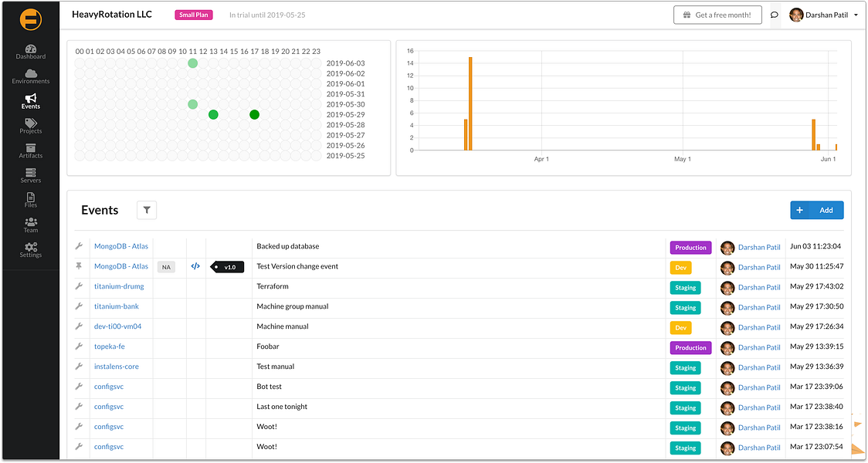Open Servers icon in sidebar
This screenshot has height=463, width=868.
click(31, 172)
